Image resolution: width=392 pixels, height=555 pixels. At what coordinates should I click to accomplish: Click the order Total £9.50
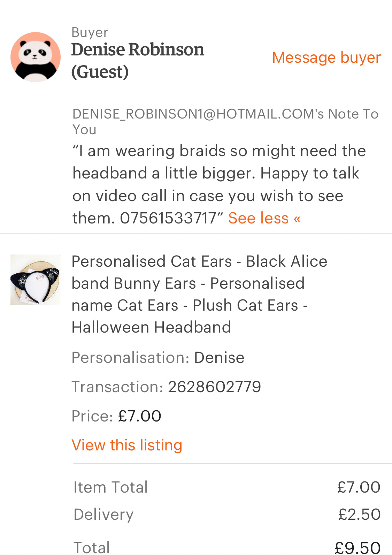point(358,547)
